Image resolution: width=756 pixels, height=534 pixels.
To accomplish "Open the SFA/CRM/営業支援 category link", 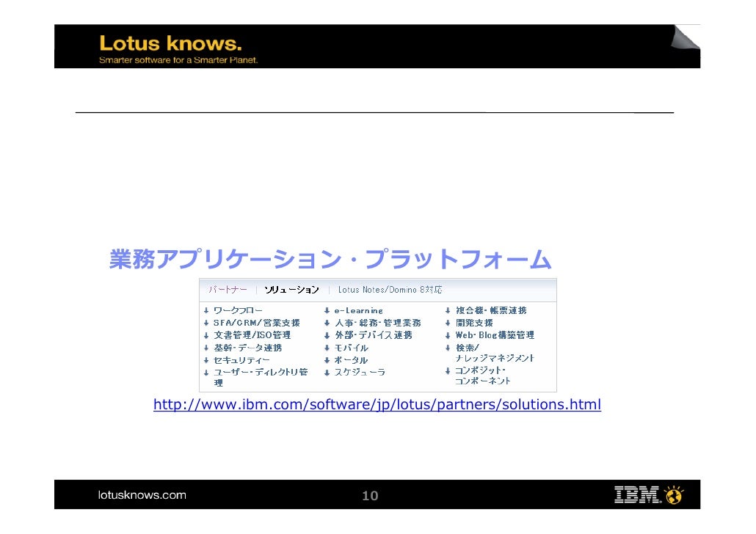I will click(256, 323).
